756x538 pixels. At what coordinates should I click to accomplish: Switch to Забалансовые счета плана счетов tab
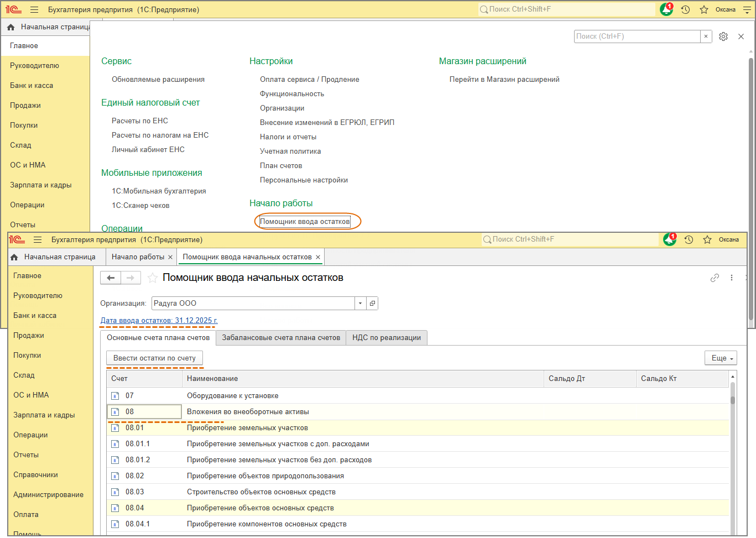click(x=281, y=338)
